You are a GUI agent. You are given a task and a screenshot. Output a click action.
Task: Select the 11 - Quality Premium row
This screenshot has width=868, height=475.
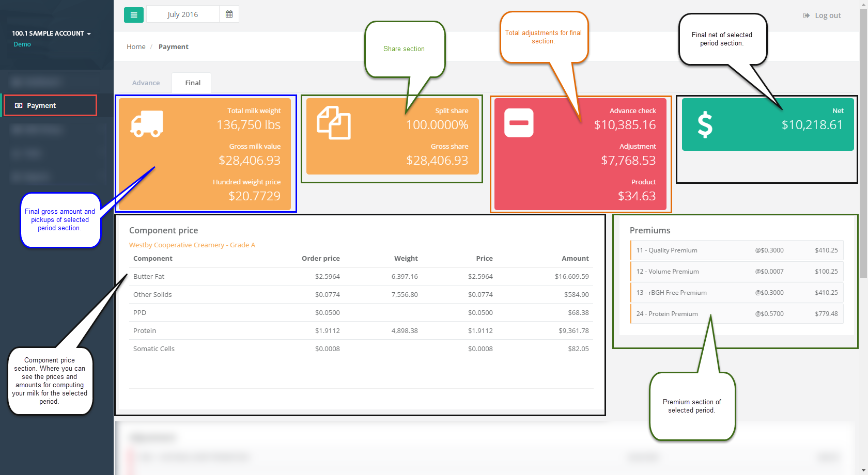[x=737, y=250]
